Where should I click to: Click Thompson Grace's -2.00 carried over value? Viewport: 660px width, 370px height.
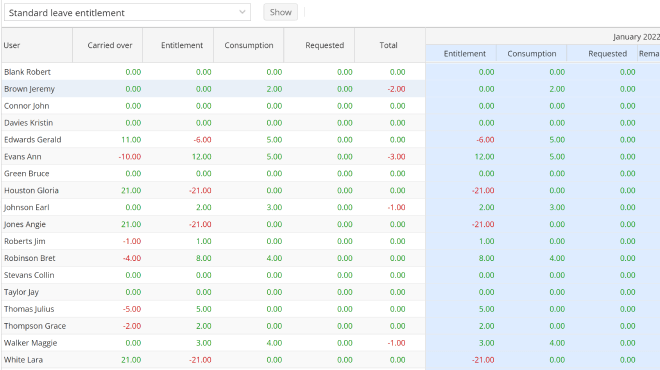132,326
